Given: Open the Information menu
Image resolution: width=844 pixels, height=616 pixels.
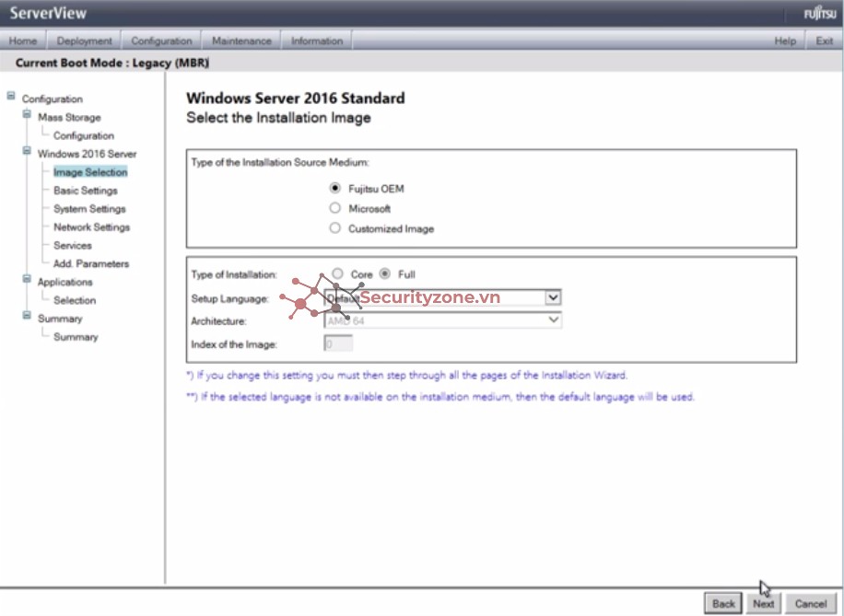Looking at the screenshot, I should point(317,41).
